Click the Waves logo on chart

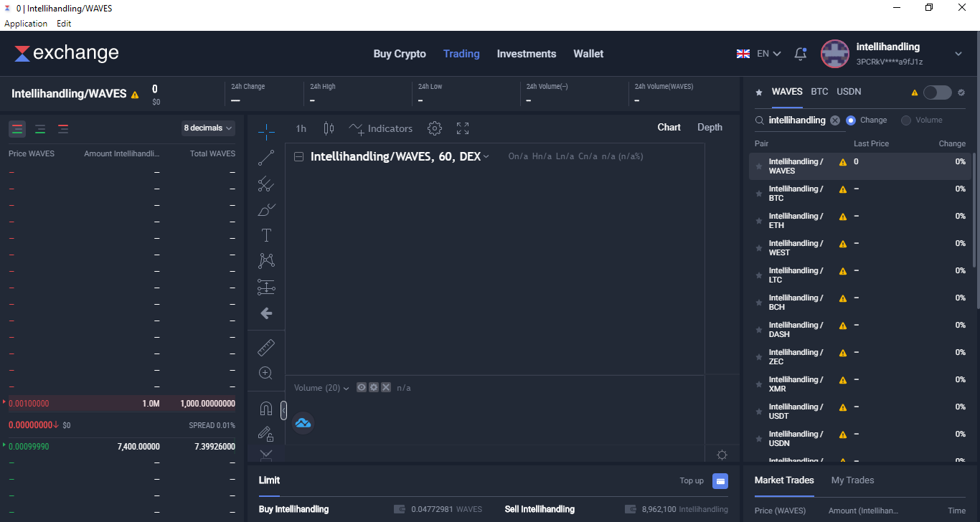click(x=303, y=423)
